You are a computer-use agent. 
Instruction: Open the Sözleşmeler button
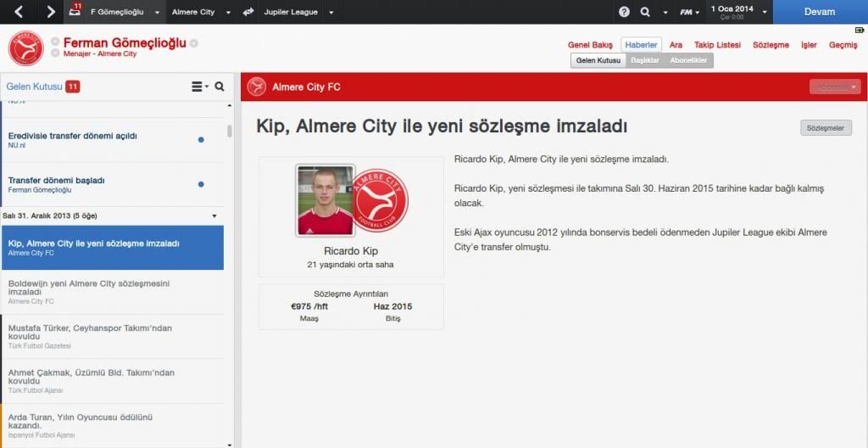coord(826,128)
